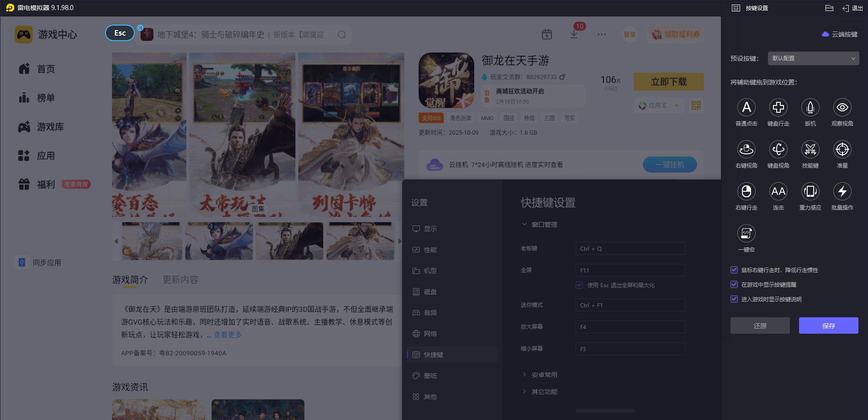Select the 扳机 trigger key icon
This screenshot has width=868, height=420.
point(810,108)
